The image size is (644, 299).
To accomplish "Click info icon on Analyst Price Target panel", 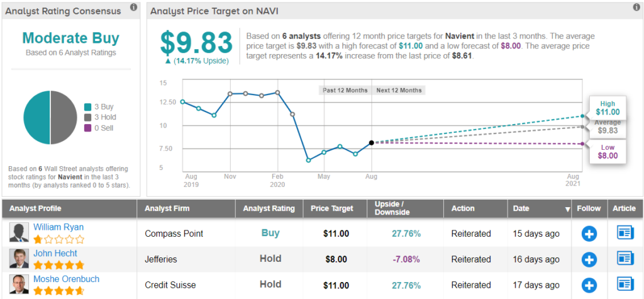I will pyautogui.click(x=636, y=7).
